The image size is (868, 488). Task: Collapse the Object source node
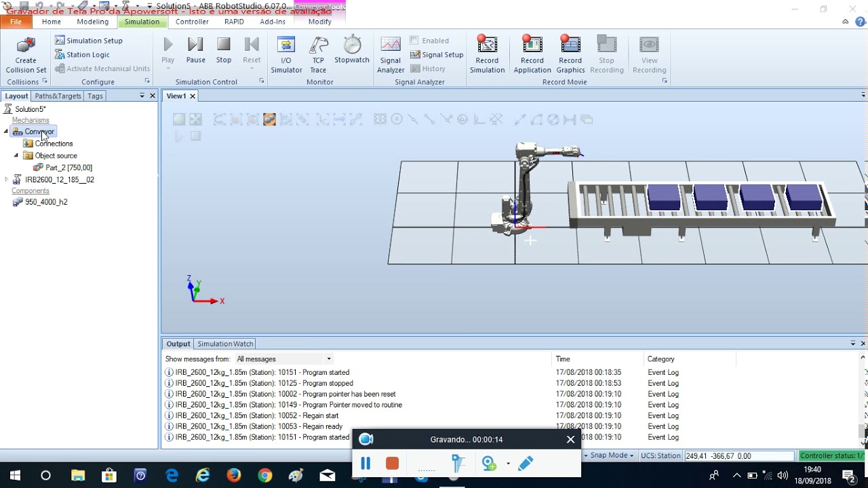point(17,156)
